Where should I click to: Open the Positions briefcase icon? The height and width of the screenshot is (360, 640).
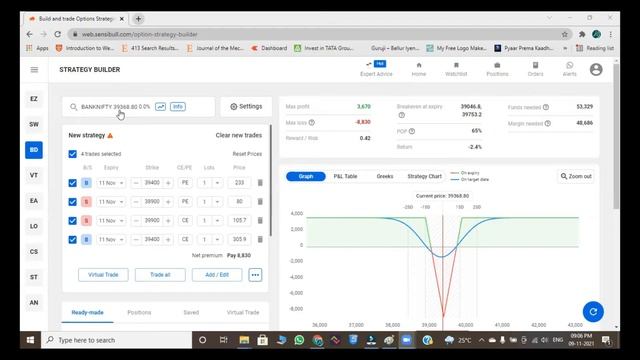tap(497, 65)
